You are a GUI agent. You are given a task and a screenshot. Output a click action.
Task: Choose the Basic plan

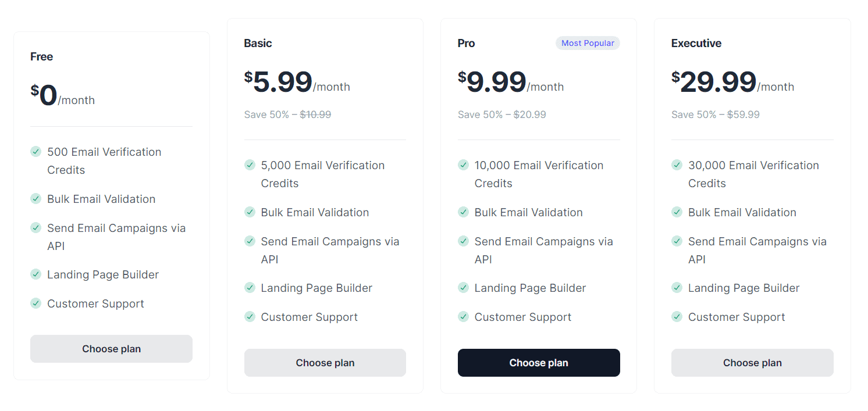tap(325, 362)
